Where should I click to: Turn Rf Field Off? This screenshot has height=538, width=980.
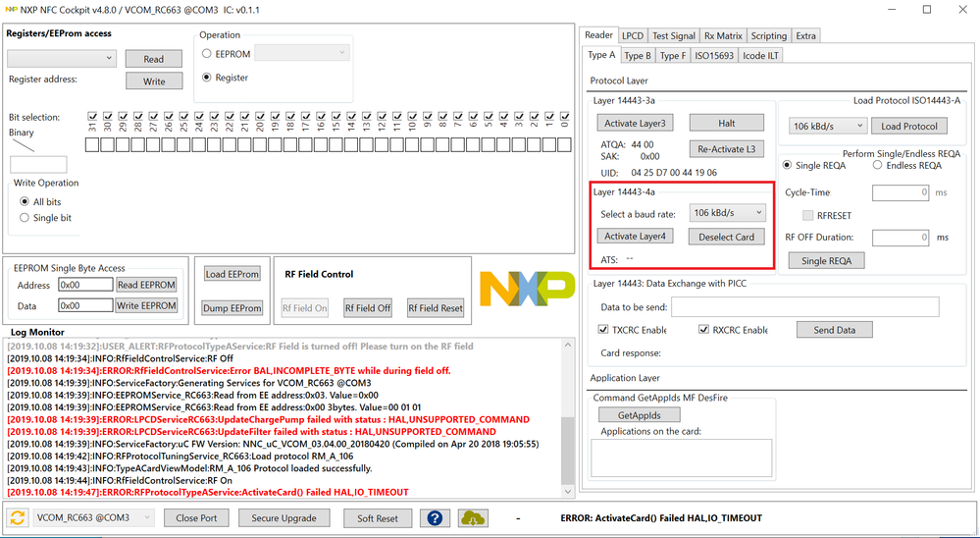368,308
